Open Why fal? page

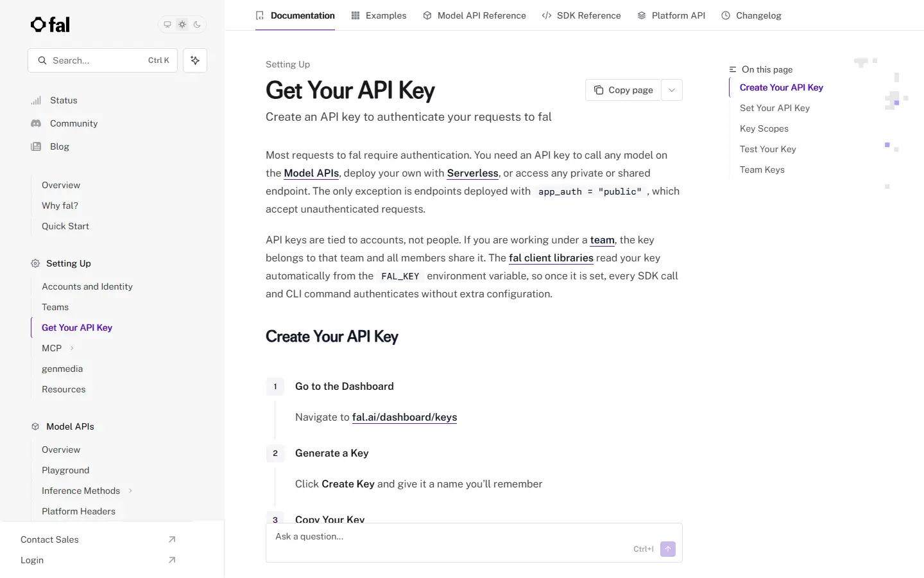(x=60, y=206)
